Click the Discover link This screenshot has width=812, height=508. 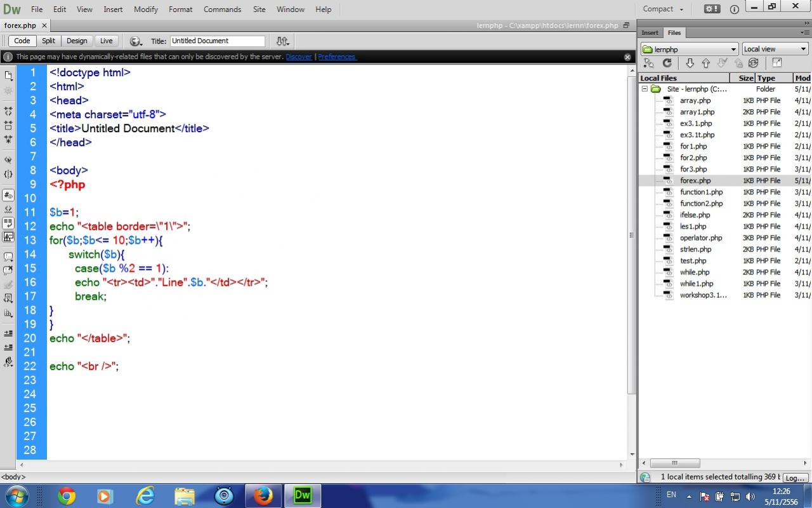299,57
